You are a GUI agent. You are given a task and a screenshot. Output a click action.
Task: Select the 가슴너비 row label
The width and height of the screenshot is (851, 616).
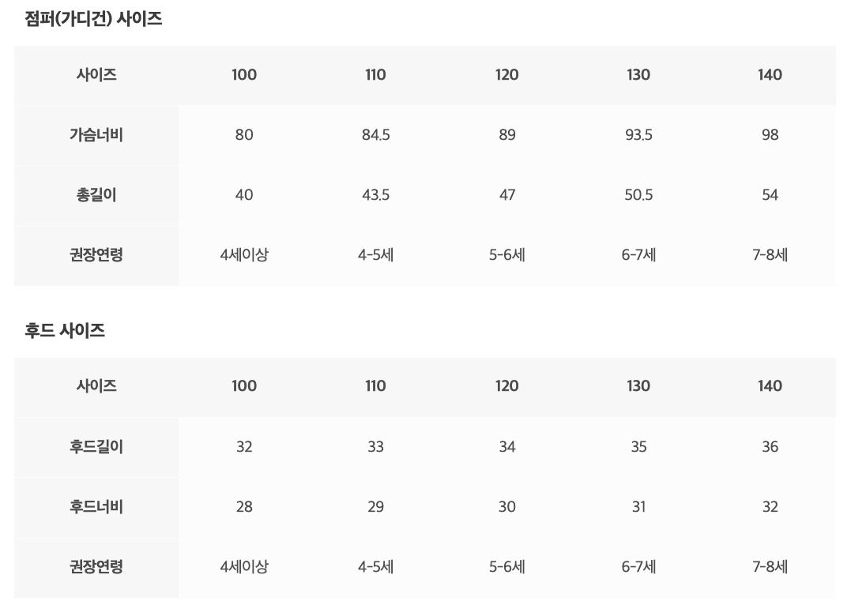point(96,135)
